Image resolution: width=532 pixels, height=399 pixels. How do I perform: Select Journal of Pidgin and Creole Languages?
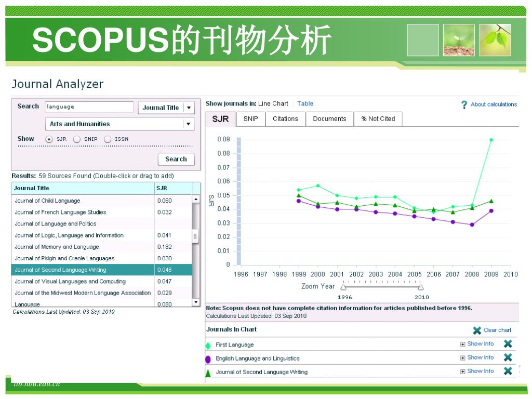point(101,259)
